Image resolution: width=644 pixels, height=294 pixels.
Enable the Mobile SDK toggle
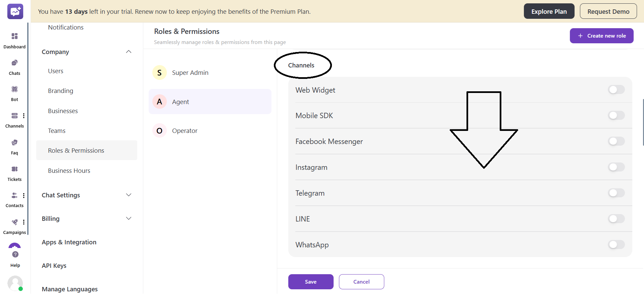pyautogui.click(x=616, y=115)
